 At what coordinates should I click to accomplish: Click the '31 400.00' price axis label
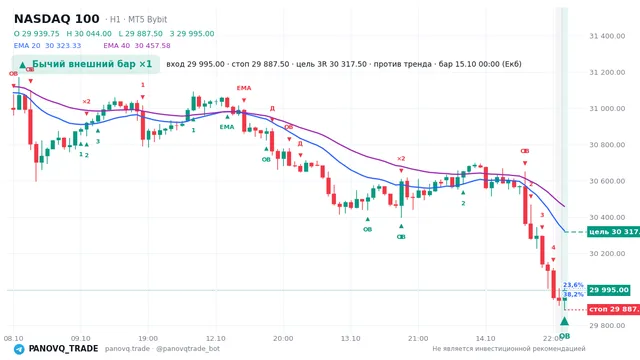point(607,36)
